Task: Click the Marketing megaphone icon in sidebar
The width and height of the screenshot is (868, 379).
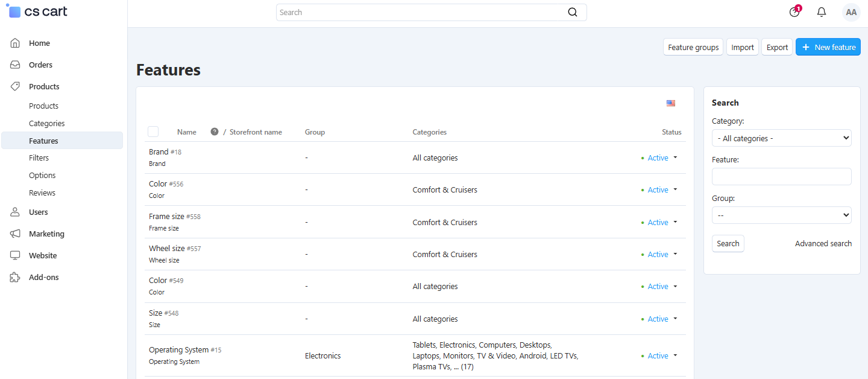Action: click(x=16, y=234)
